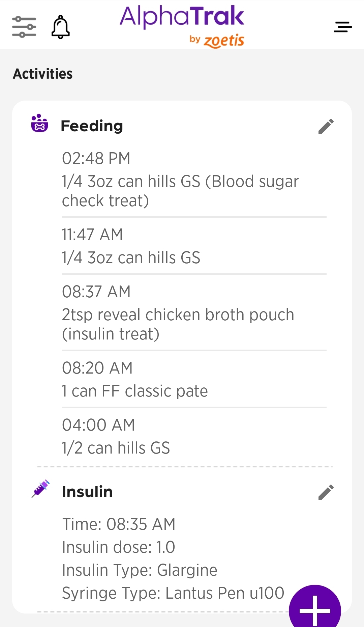Screen dimensions: 364x627
Task: Edit the Feeding section with pencil icon
Action: pyautogui.click(x=326, y=126)
